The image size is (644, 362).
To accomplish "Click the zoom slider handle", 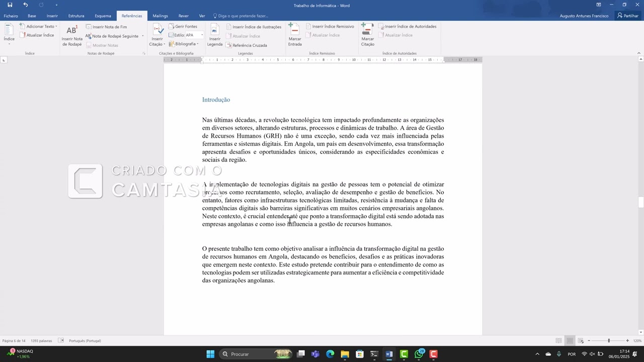I will pyautogui.click(x=609, y=341).
